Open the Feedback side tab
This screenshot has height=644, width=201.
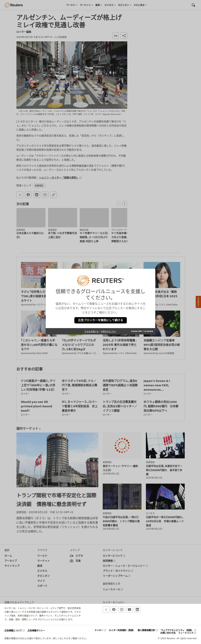click(x=198, y=302)
